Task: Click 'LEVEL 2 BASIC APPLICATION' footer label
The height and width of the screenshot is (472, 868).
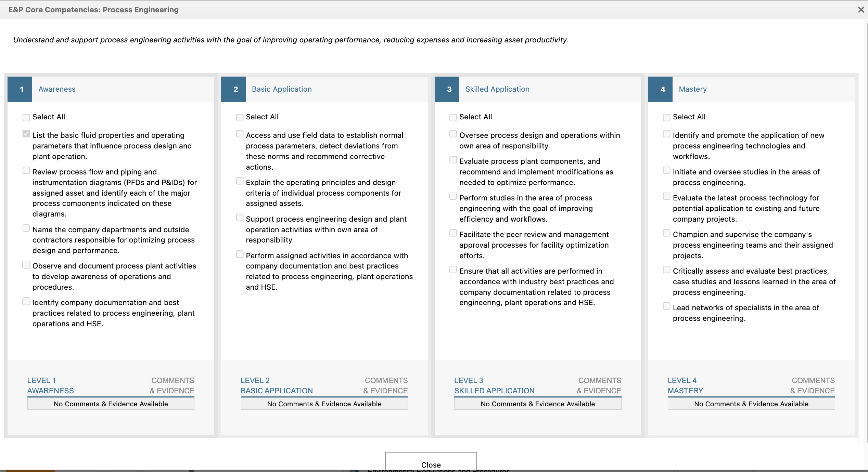Action: (277, 385)
